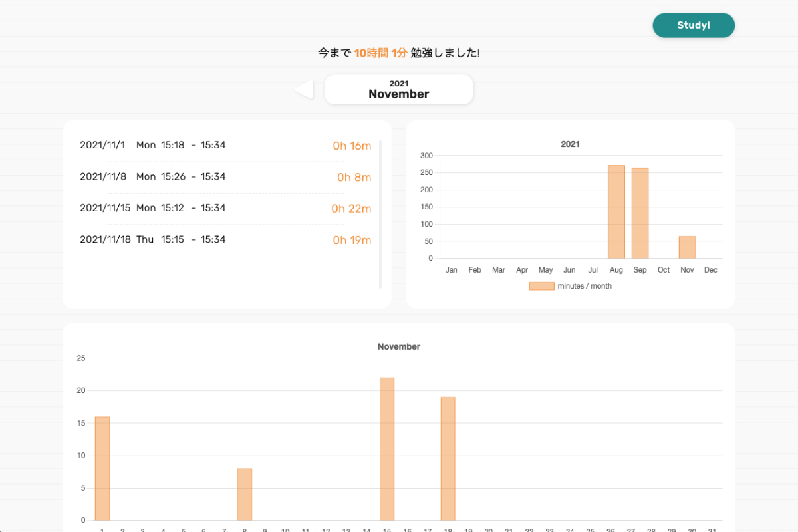Click the Study! button

click(694, 25)
